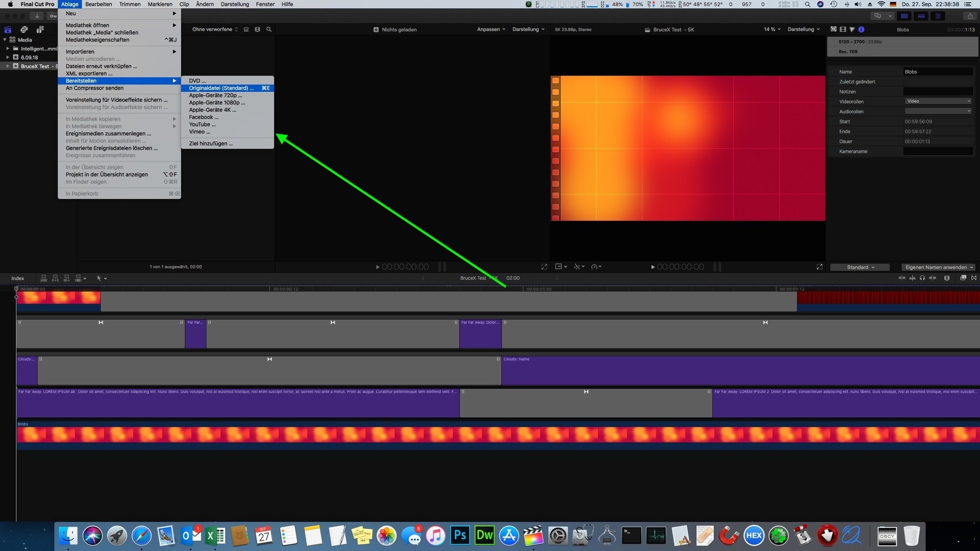The width and height of the screenshot is (980, 551).
Task: Click the viewer fullscreen arrows icon
Action: pyautogui.click(x=819, y=267)
